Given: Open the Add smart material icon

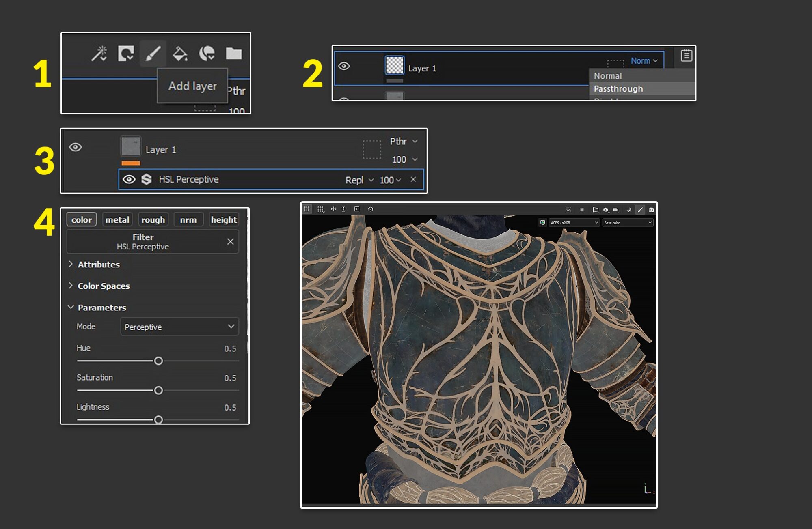Looking at the screenshot, I should coord(207,54).
